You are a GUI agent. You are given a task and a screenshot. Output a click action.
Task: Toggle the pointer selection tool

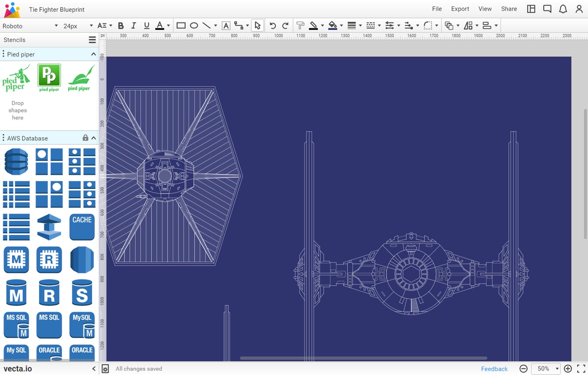coord(258,26)
